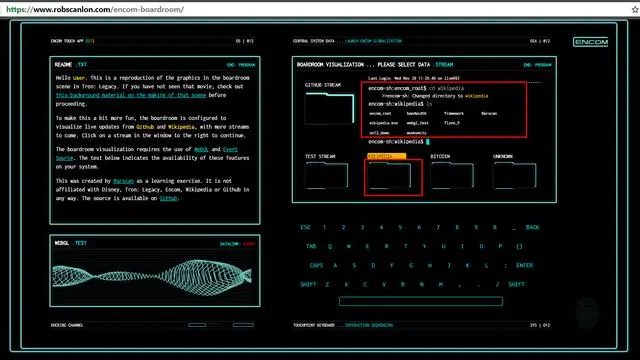Viewport: 640px width, 360px height.
Task: Click the WebGL test waveform animation
Action: click(x=152, y=277)
